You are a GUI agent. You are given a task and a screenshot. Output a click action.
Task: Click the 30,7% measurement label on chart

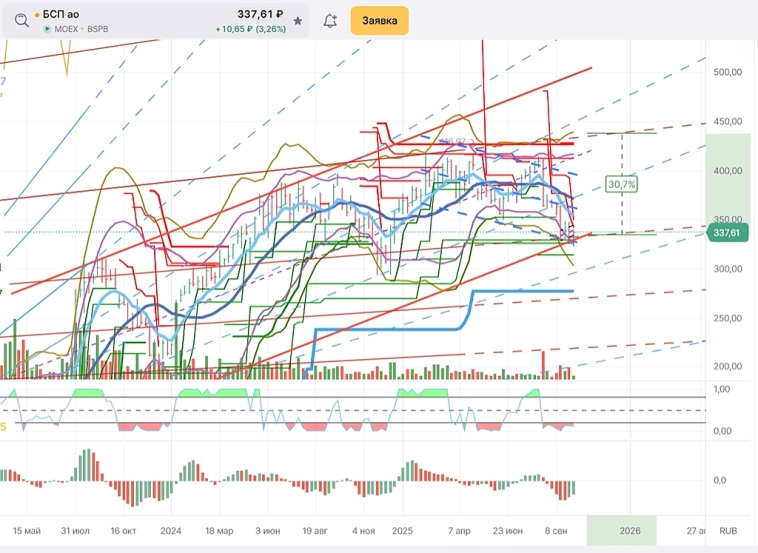click(x=622, y=184)
